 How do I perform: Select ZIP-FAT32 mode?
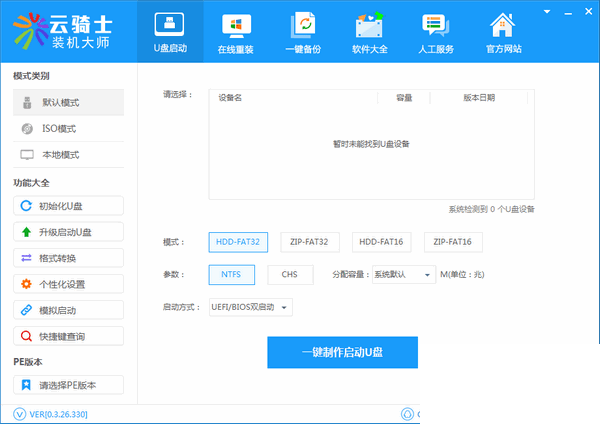click(x=310, y=242)
